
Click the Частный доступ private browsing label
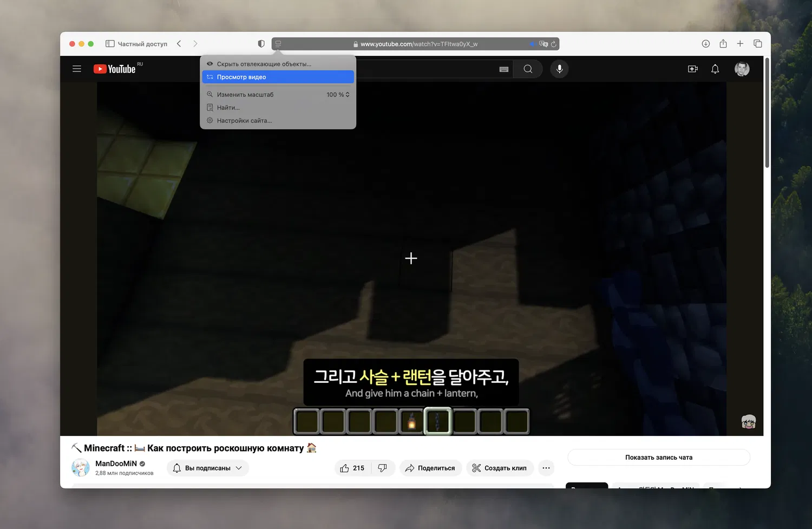pos(142,44)
